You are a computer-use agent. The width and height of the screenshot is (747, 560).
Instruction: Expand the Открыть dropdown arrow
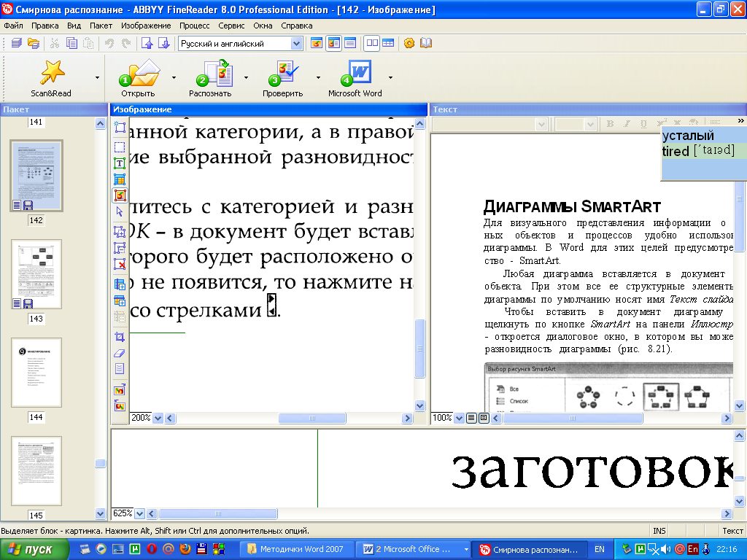(x=174, y=77)
